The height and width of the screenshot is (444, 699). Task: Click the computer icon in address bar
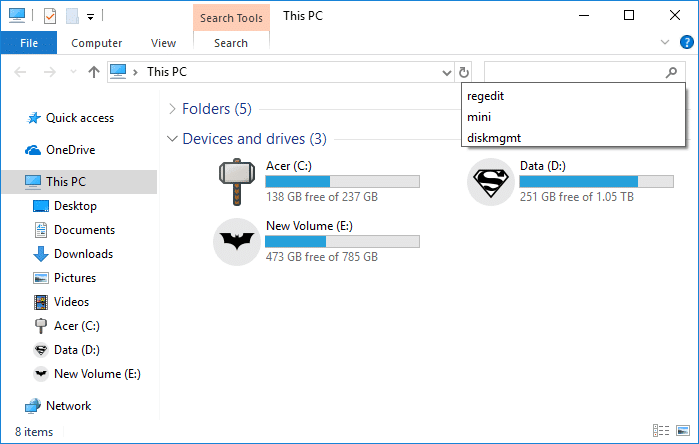point(118,71)
